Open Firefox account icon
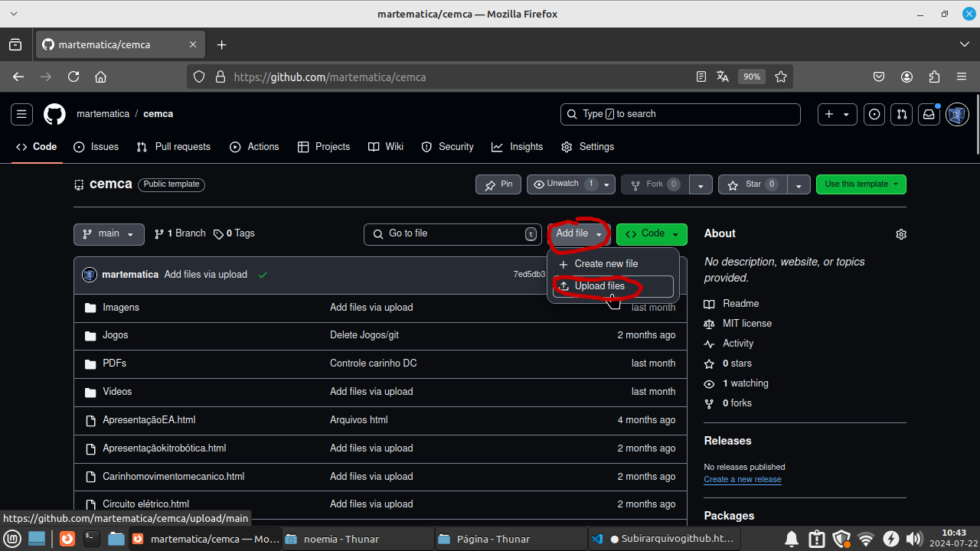Screen dimensions: 980x551 point(907,77)
